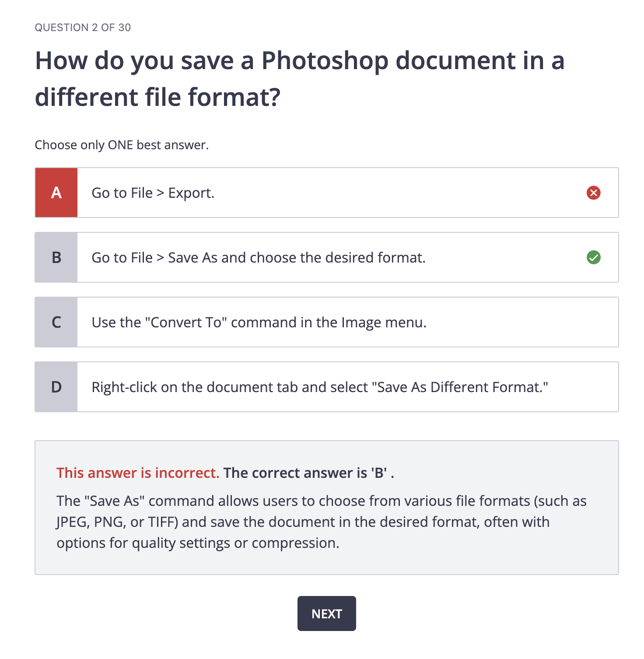Click 'JPEG, PNG, or TIFF' in the explanation
Viewport: 644px width, 659px height.
[x=117, y=522]
